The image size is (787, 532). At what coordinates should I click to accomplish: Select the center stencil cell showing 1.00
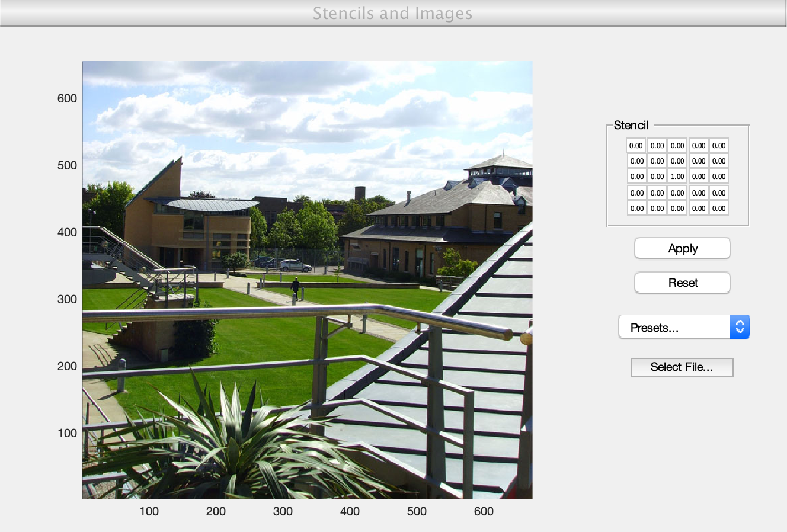677,176
